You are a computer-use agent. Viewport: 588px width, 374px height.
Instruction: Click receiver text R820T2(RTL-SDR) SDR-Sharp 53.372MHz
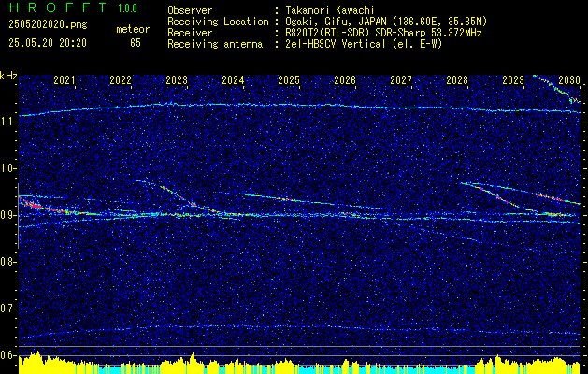coord(383,33)
